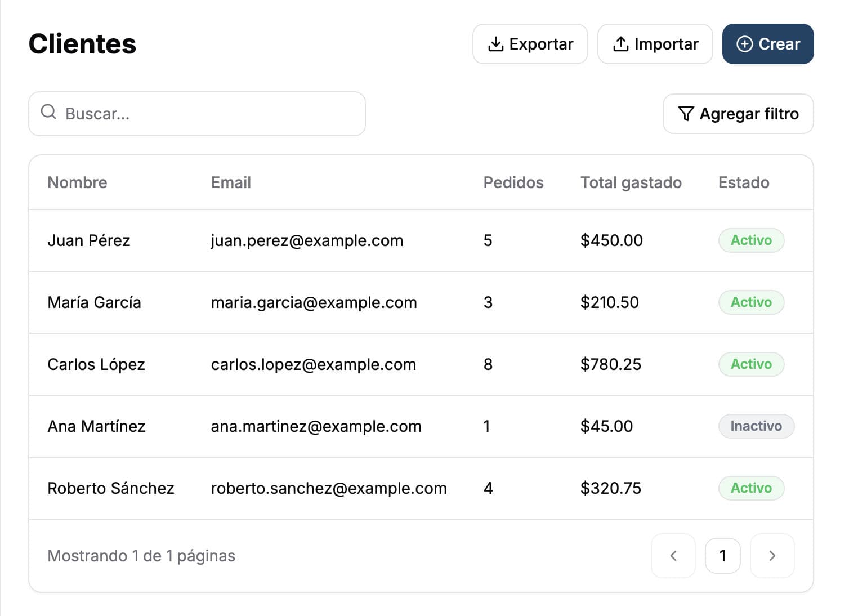The width and height of the screenshot is (858, 616).
Task: Select the María García row name
Action: click(x=94, y=302)
